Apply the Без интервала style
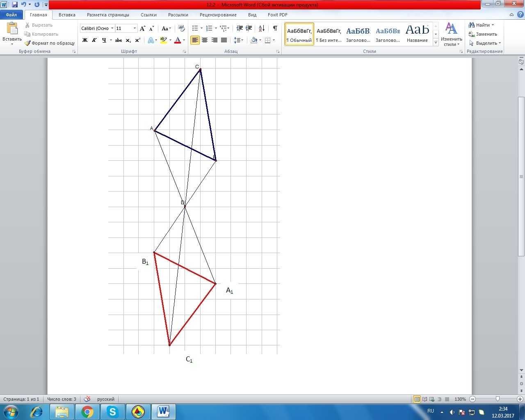525x420 pixels. [329, 34]
